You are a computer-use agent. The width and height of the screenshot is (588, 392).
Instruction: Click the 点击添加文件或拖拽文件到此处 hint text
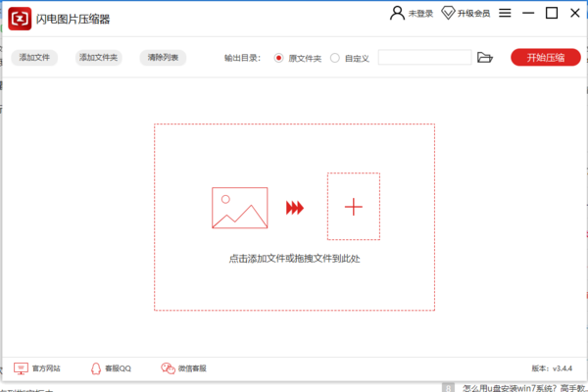click(294, 259)
